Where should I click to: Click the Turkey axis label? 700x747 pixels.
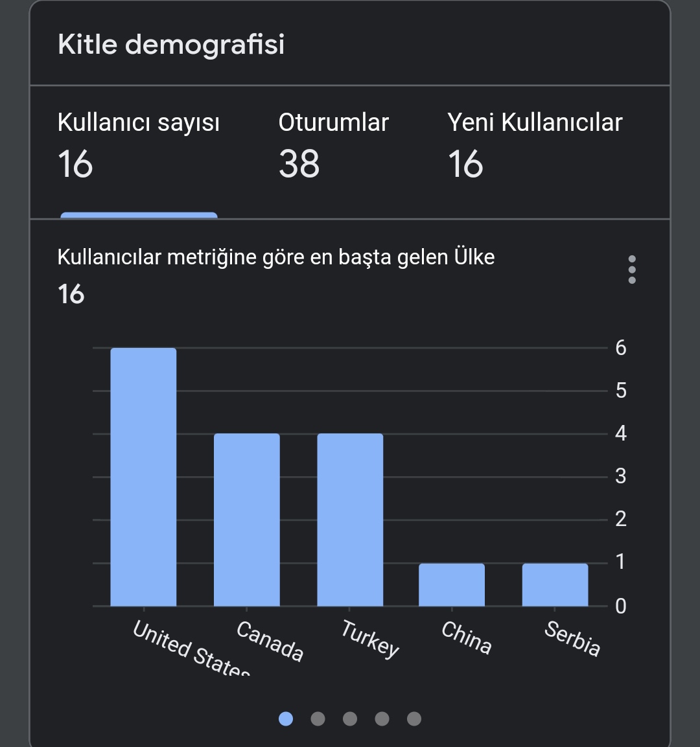370,639
